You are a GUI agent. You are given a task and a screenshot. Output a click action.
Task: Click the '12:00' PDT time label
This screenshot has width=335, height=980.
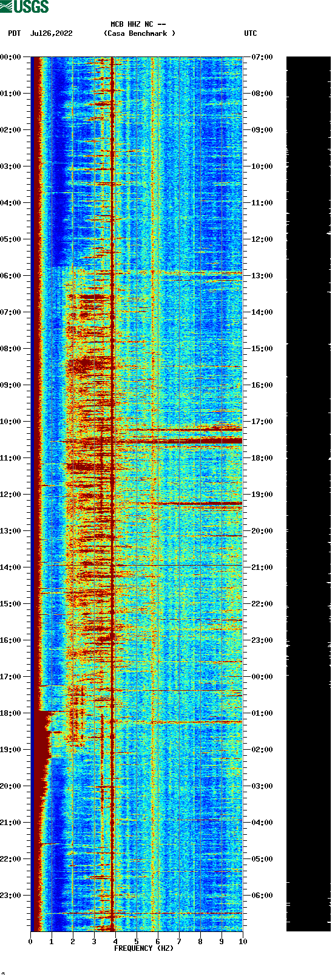pos(10,495)
